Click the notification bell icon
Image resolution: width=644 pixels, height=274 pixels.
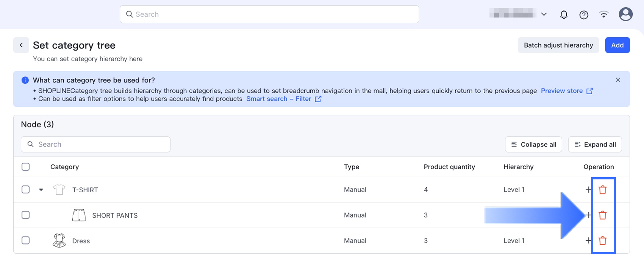click(564, 15)
